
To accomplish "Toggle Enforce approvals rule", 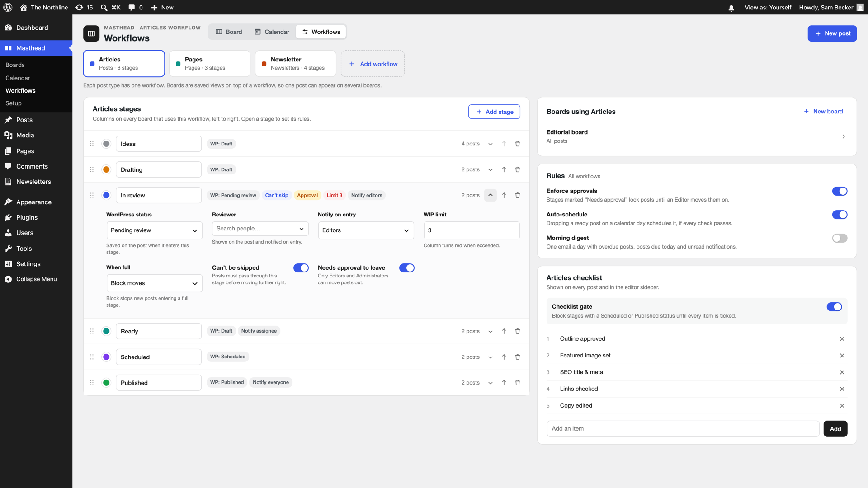I will click(x=840, y=191).
